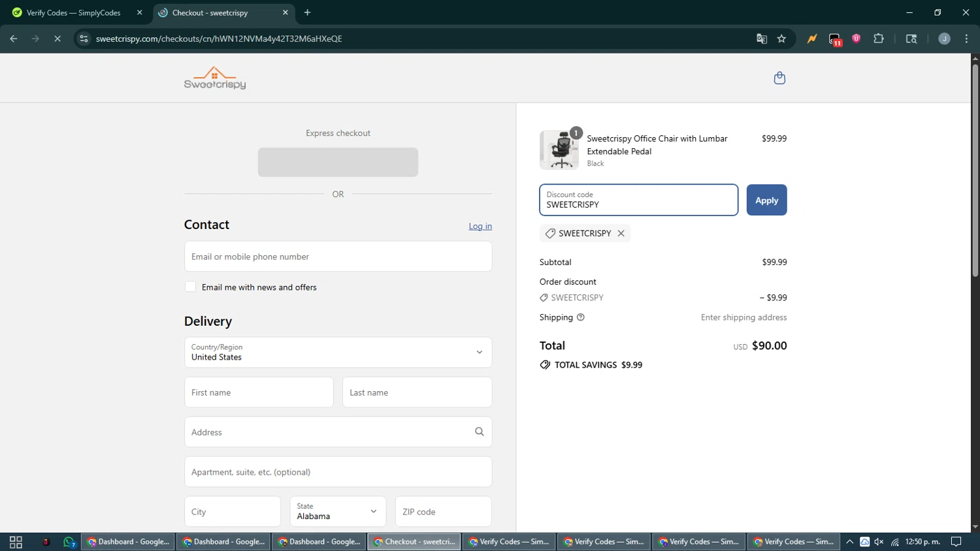Screen dimensions: 980x551
Task: Click the Express checkout button placeholder
Action: [x=338, y=162]
